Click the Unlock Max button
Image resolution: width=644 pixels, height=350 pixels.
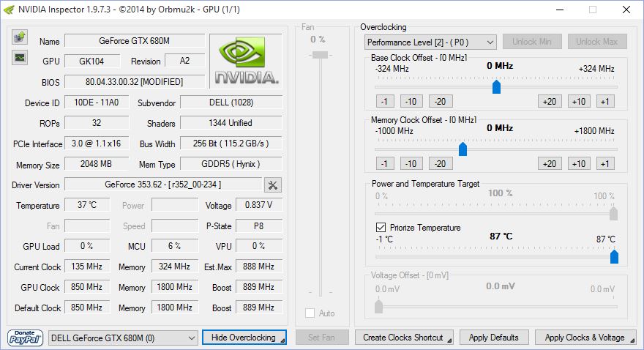click(x=597, y=42)
